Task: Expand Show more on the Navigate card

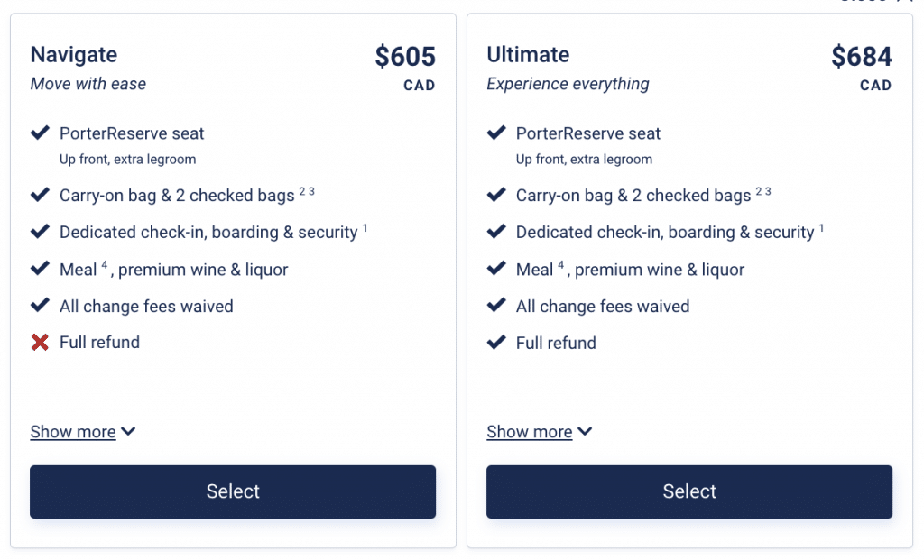Action: pyautogui.click(x=74, y=431)
